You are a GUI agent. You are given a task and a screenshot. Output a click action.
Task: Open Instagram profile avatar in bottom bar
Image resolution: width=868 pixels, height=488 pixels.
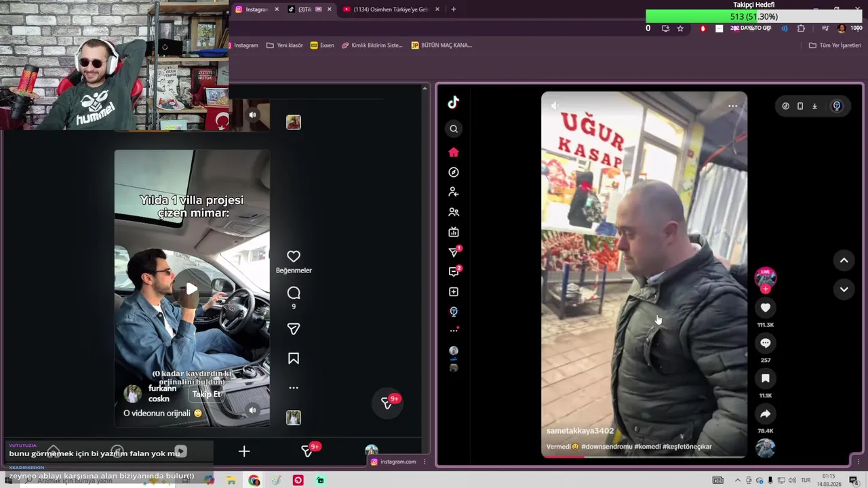point(371,451)
